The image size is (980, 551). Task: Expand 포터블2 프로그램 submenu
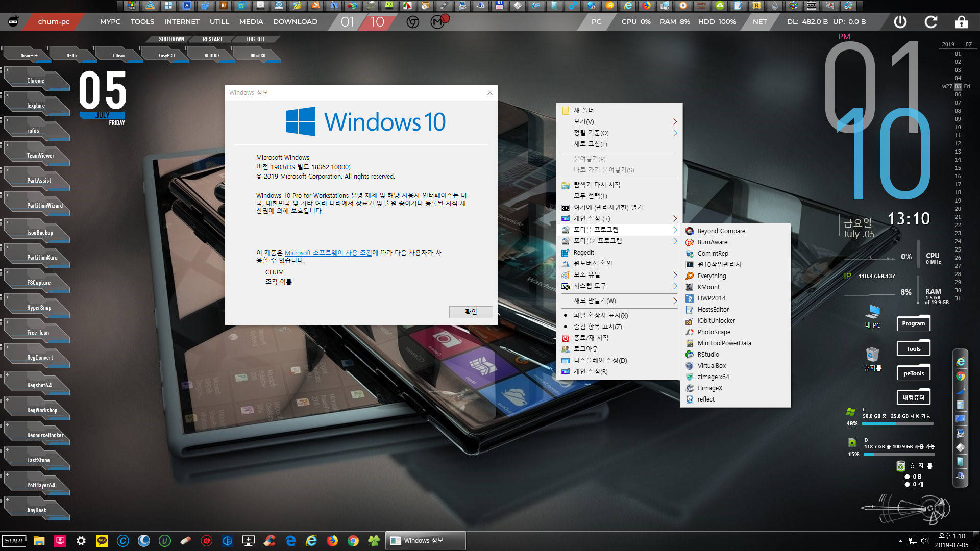point(619,241)
